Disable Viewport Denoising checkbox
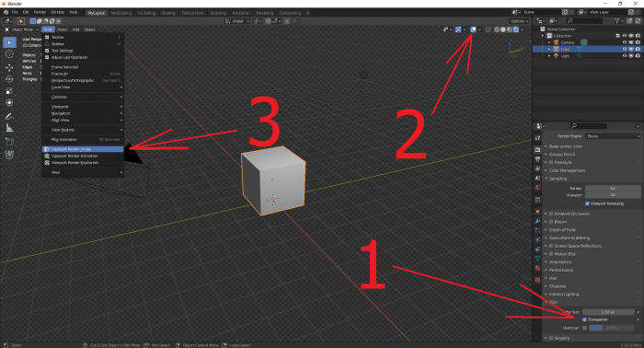 pos(587,203)
